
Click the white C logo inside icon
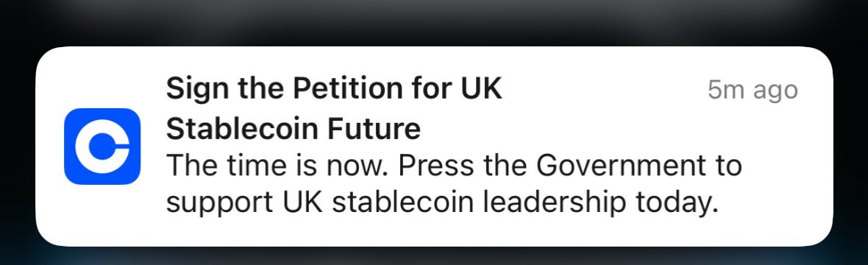pyautogui.click(x=102, y=146)
